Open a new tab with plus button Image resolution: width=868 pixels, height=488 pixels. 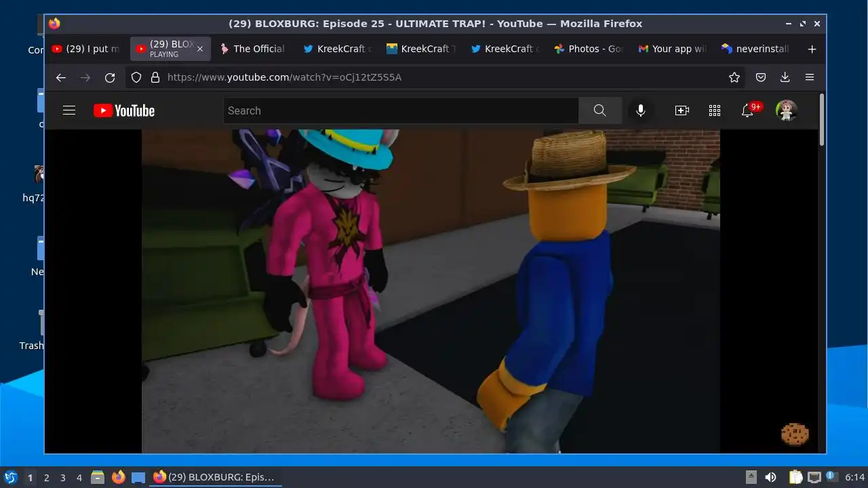pyautogui.click(x=812, y=49)
